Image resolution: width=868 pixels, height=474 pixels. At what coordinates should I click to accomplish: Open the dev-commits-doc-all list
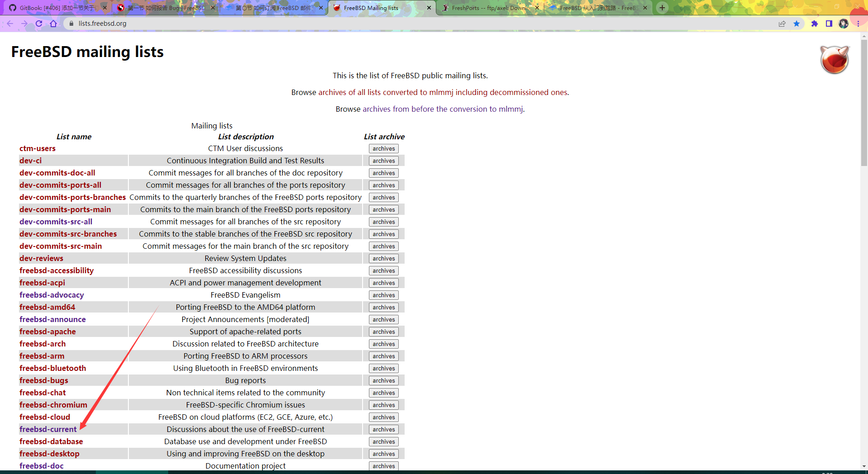[x=57, y=173]
